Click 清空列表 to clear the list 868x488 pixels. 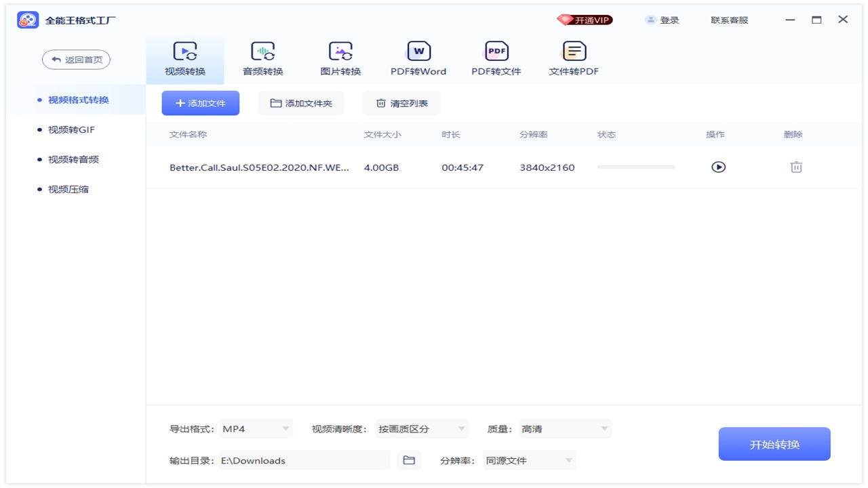[x=401, y=102]
